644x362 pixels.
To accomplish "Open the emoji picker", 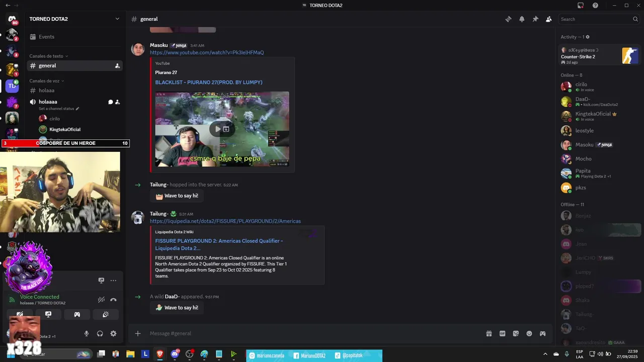I will (529, 333).
